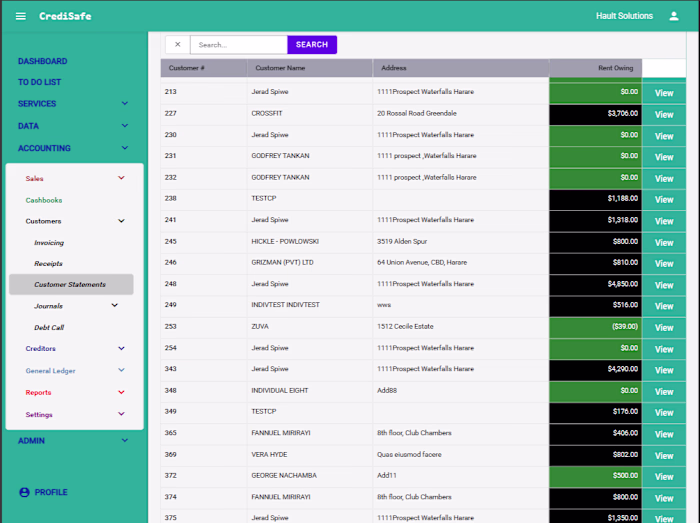Open Invoicing under Customers
The image size is (700, 523).
pyautogui.click(x=49, y=243)
